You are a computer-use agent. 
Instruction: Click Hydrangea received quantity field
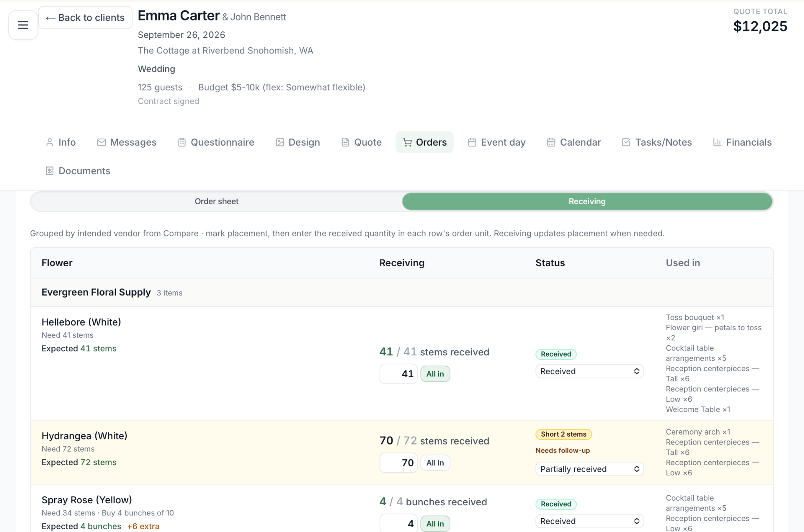398,463
